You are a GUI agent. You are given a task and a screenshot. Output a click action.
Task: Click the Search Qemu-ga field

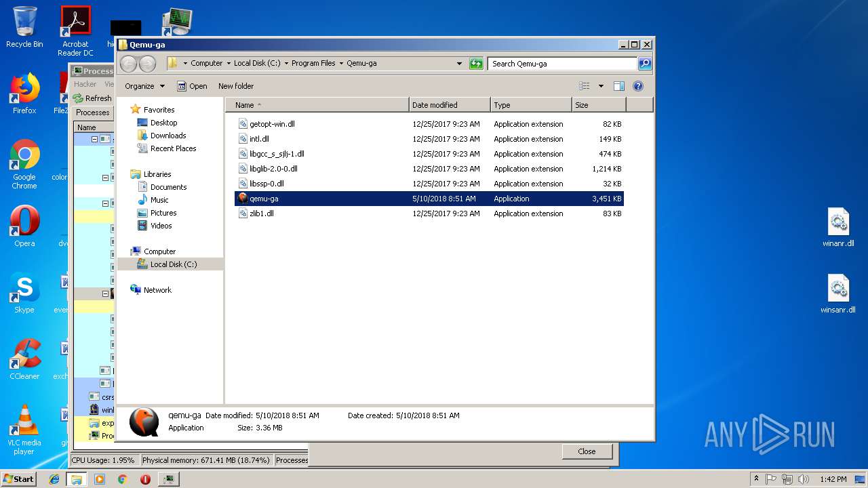coord(562,64)
